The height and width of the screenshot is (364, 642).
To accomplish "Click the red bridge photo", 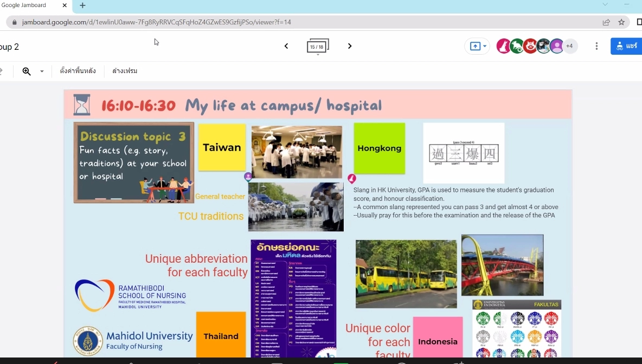I will click(x=503, y=265).
